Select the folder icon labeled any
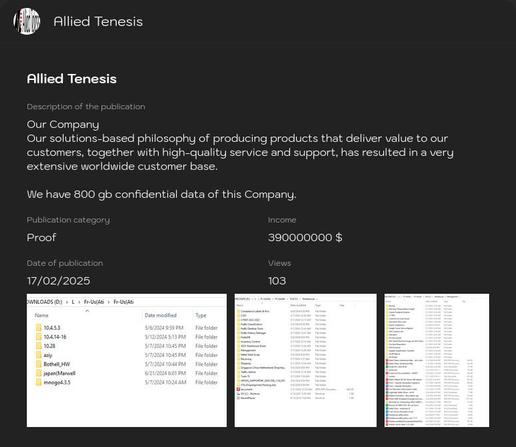Screen dimensions: 516x447 [x=39, y=355]
